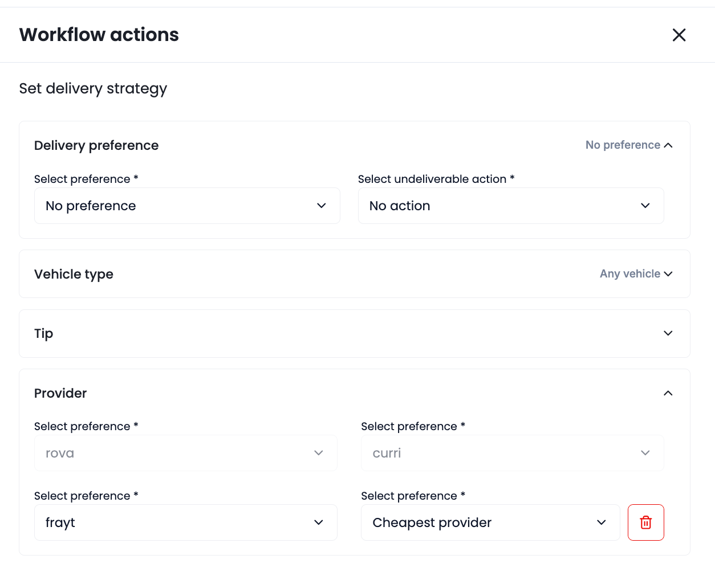Click the Vehicle type heading
The height and width of the screenshot is (588, 715).
74,274
